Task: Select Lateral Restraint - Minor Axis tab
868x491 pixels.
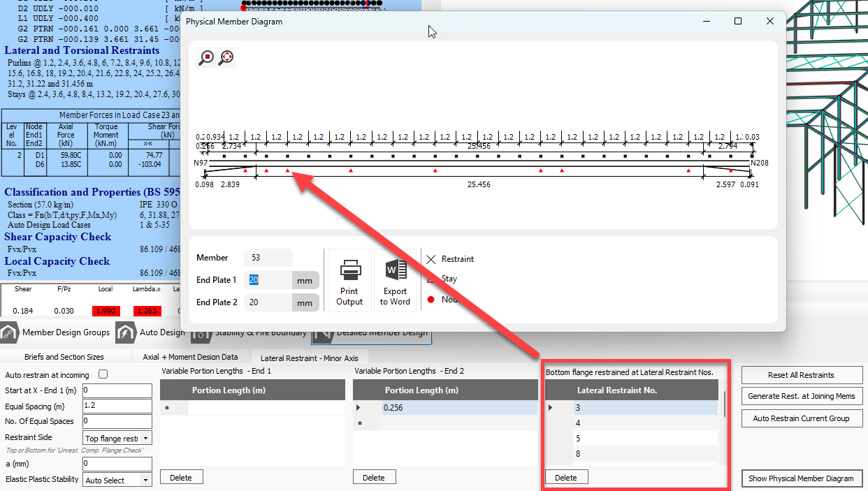Action: pos(309,358)
